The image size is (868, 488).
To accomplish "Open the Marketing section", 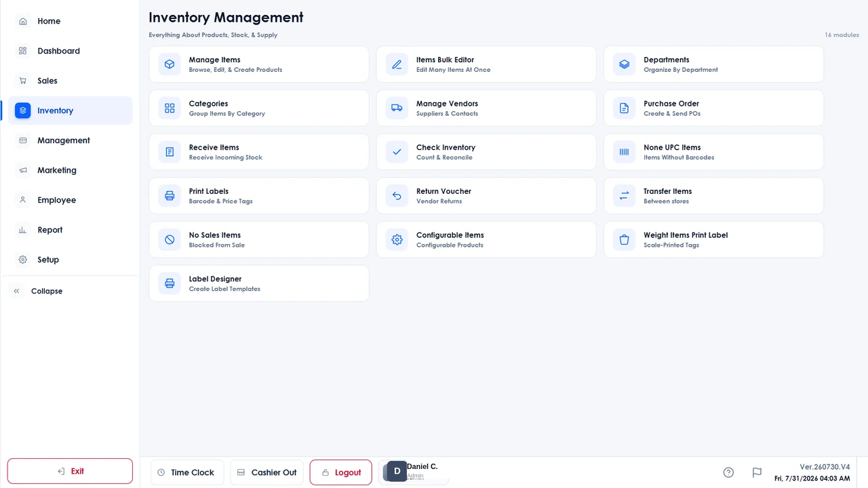I will [71, 170].
